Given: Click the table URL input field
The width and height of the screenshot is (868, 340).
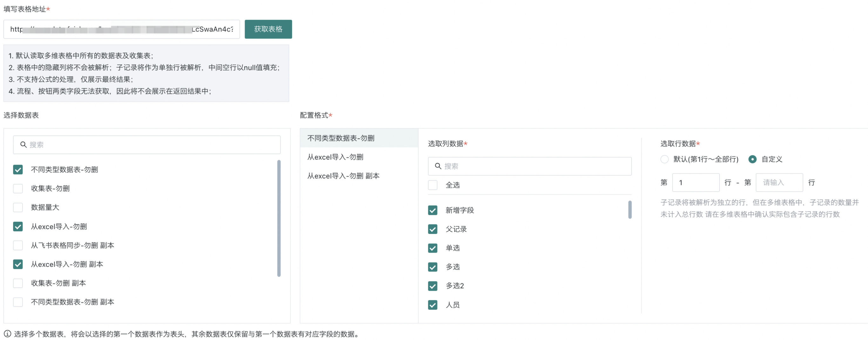Looking at the screenshot, I should [121, 29].
